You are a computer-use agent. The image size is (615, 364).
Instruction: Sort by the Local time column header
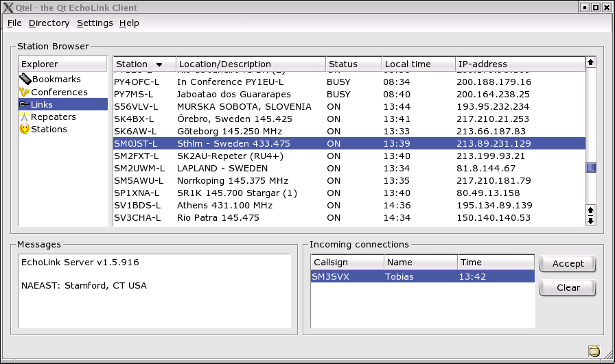point(418,64)
